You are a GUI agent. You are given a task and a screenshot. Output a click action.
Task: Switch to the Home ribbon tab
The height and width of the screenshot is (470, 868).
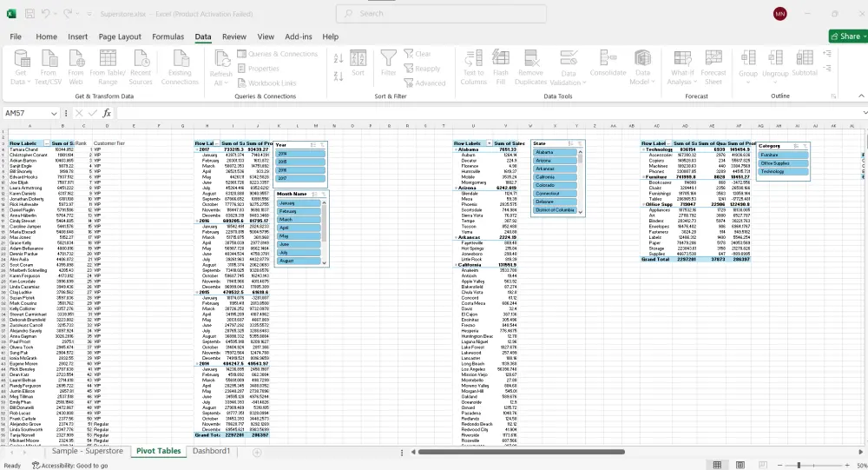47,36
